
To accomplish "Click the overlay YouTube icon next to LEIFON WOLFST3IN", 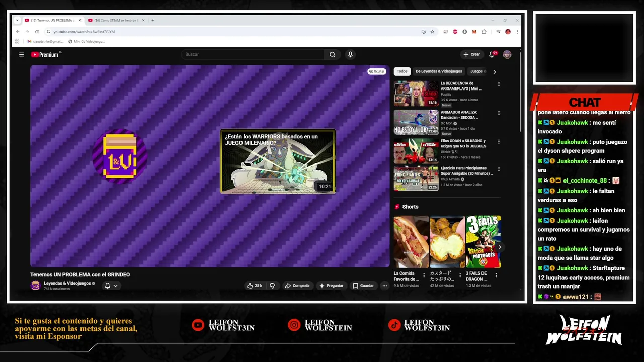I will [x=198, y=325].
